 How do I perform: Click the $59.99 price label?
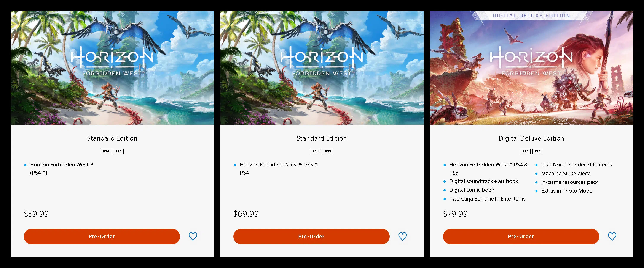point(36,214)
